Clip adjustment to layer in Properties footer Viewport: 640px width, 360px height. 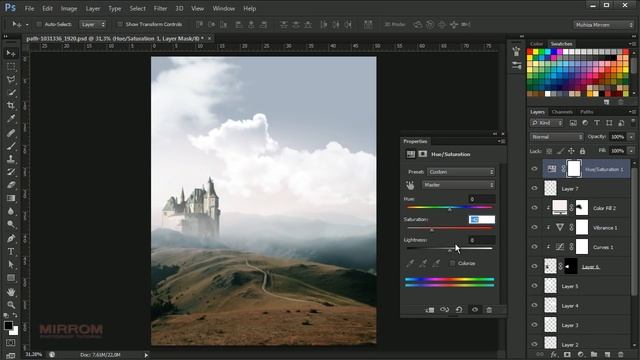click(x=430, y=310)
